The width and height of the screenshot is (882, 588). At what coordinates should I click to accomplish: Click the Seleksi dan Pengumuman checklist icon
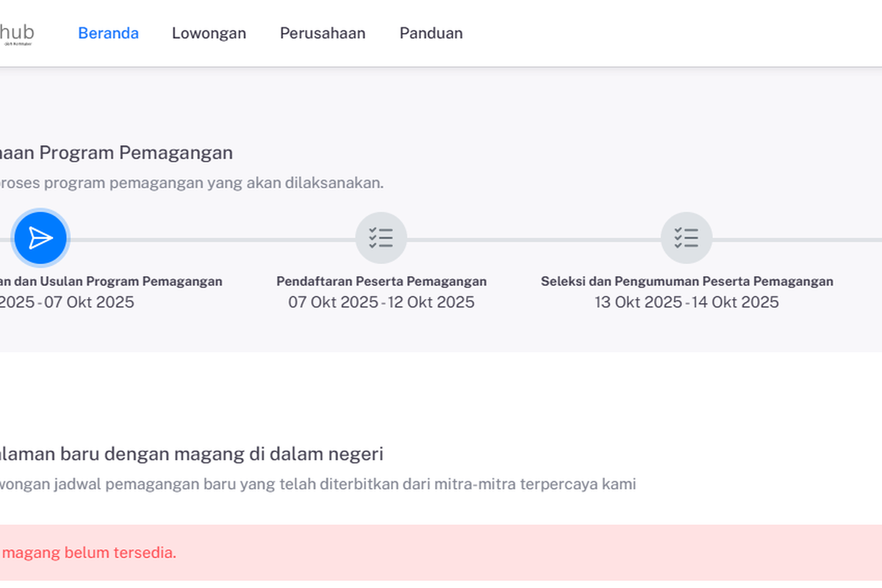pyautogui.click(x=686, y=237)
